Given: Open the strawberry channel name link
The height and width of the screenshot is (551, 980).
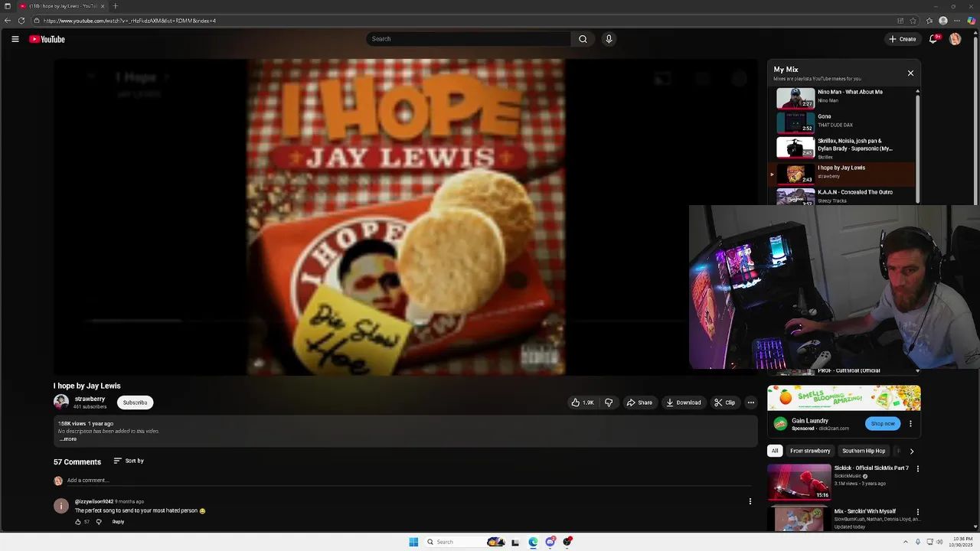Looking at the screenshot, I should click(x=90, y=399).
